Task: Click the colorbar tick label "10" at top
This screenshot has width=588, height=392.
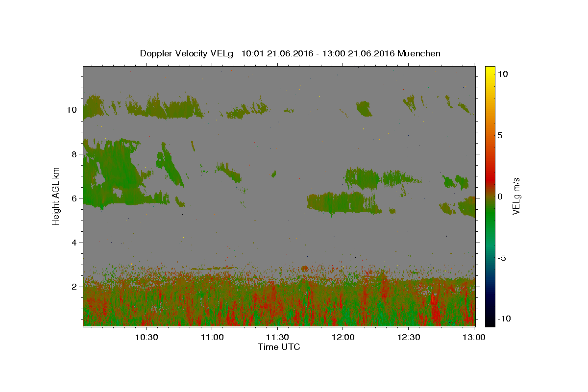Action: 502,74
